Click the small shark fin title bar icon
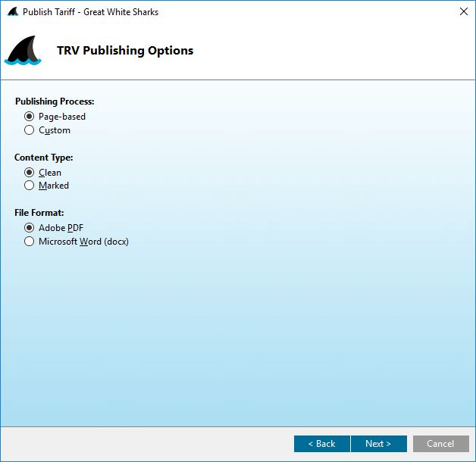The image size is (476, 462). (12, 12)
